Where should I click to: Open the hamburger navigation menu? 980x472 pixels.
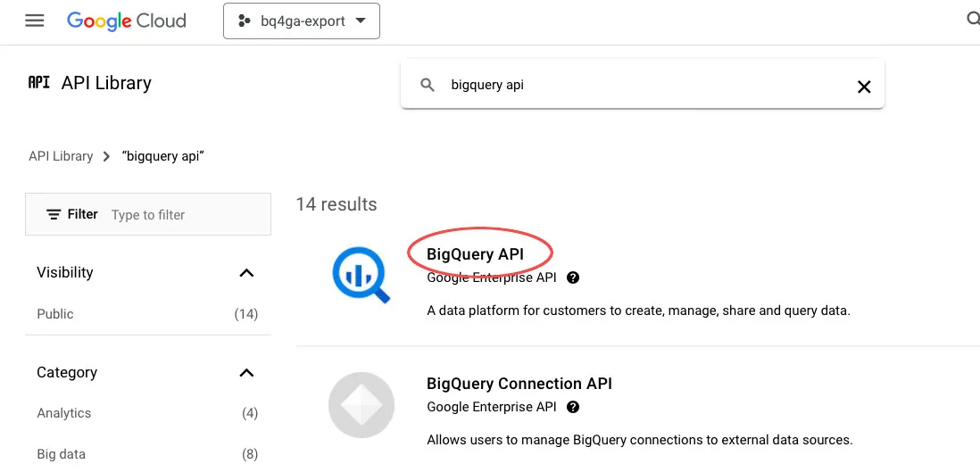(35, 21)
